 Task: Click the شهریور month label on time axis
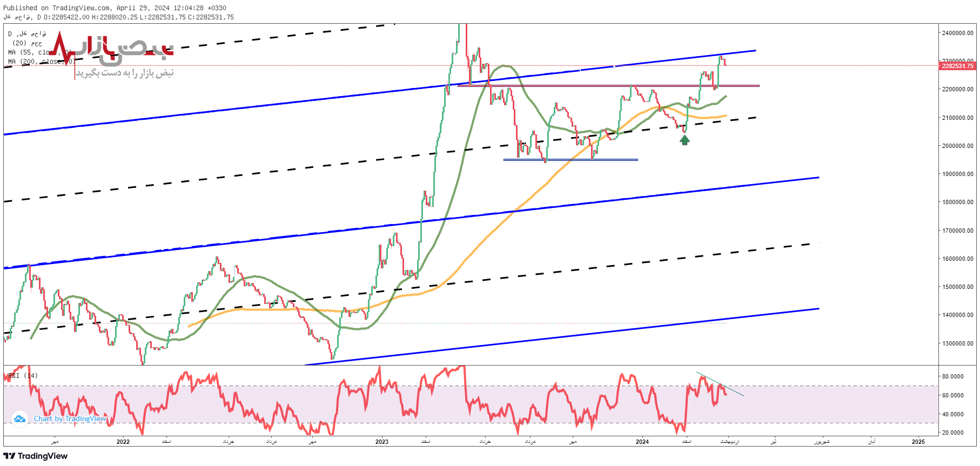tap(822, 442)
